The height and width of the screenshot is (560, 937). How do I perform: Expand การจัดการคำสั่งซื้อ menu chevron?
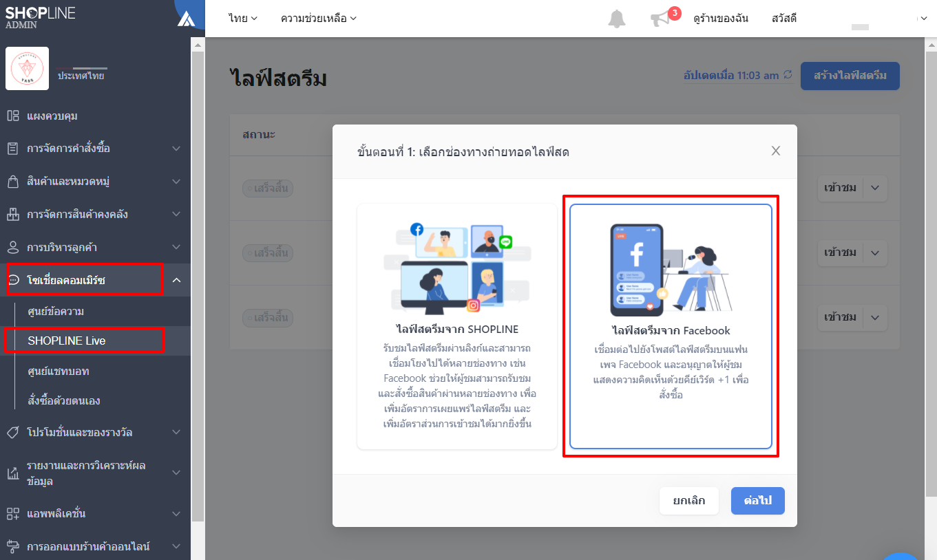click(x=176, y=149)
